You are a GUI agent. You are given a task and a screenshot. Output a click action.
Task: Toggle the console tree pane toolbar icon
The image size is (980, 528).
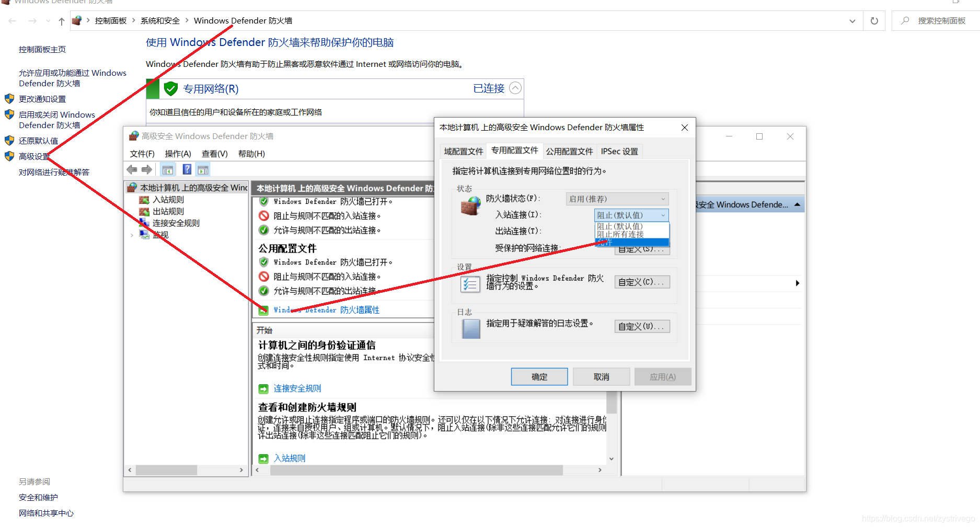pyautogui.click(x=168, y=169)
